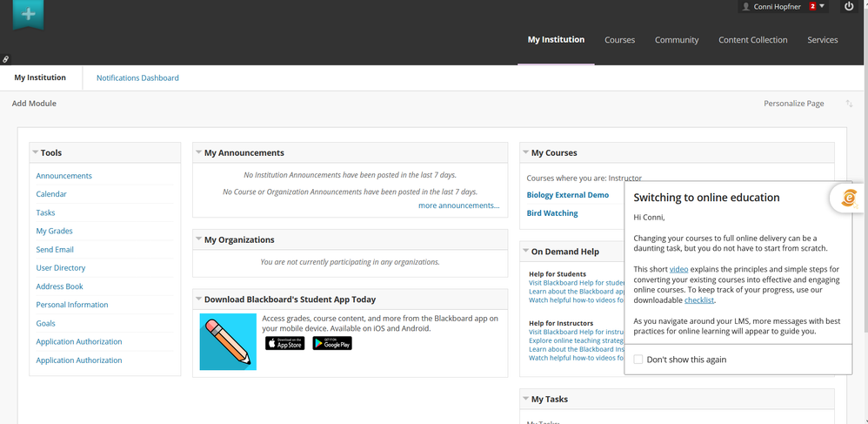Open the Tasks tool link

pos(45,212)
